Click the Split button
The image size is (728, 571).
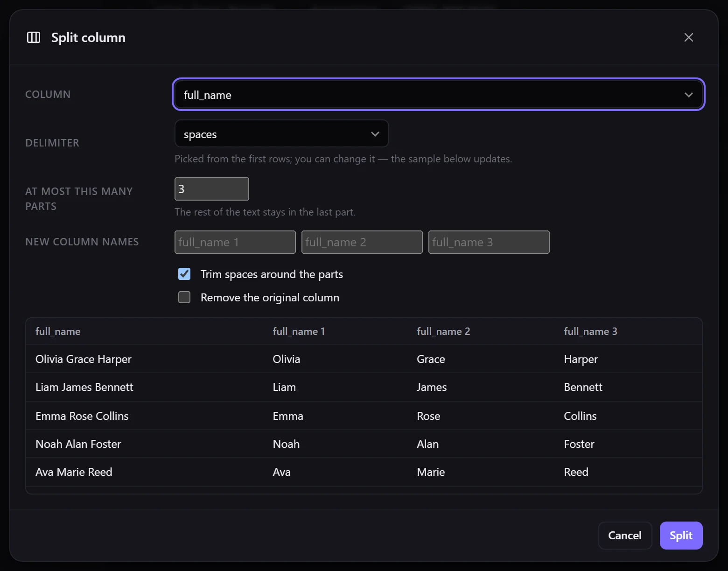(681, 536)
